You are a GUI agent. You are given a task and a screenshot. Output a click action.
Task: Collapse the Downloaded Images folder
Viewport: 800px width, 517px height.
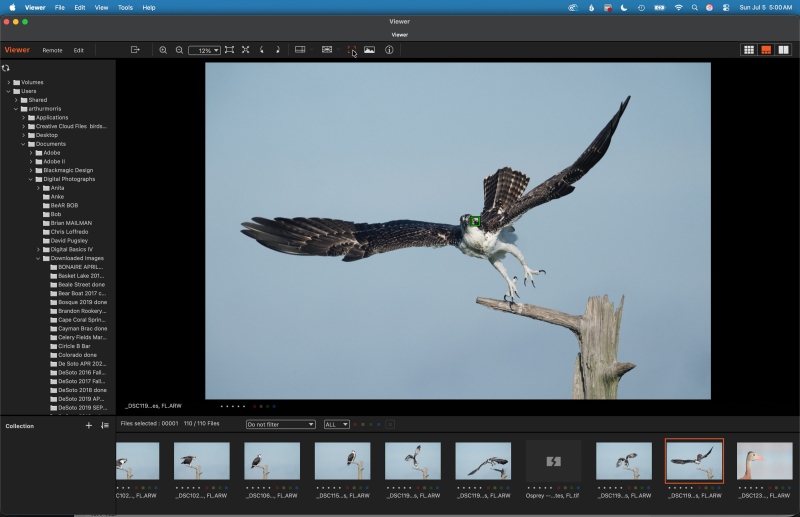click(x=38, y=258)
